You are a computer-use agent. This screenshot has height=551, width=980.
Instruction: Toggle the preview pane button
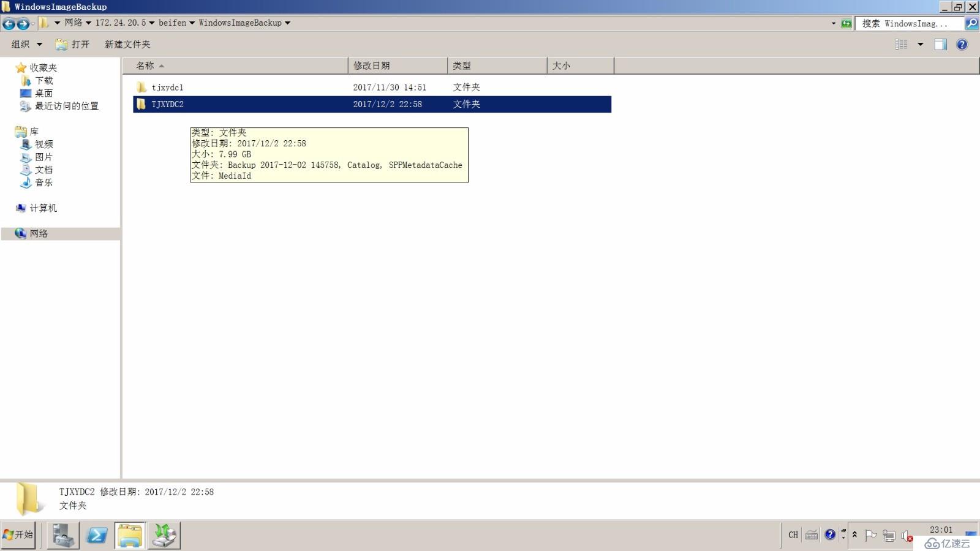[x=940, y=44]
